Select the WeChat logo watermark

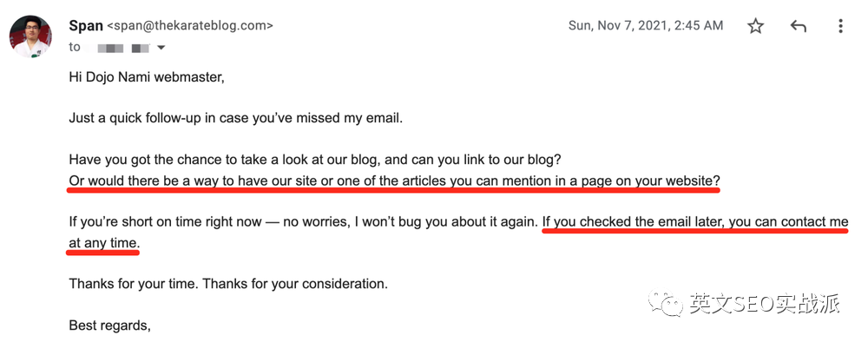(x=666, y=302)
